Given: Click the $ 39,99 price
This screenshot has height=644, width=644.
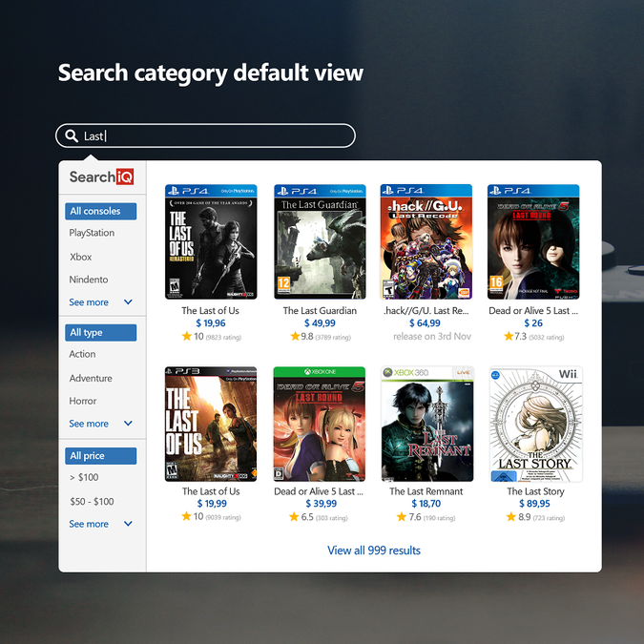Looking at the screenshot, I should click(x=322, y=504).
